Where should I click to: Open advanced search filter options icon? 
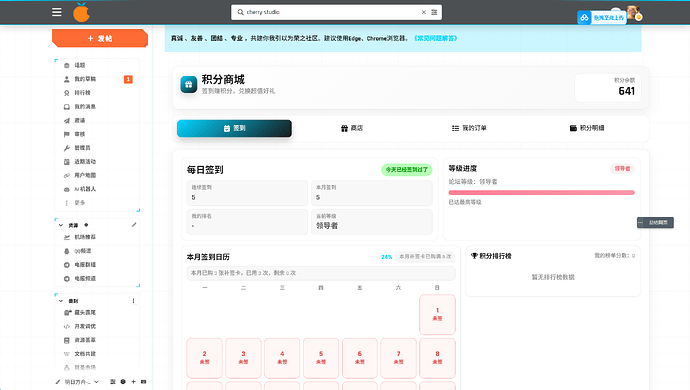(434, 12)
